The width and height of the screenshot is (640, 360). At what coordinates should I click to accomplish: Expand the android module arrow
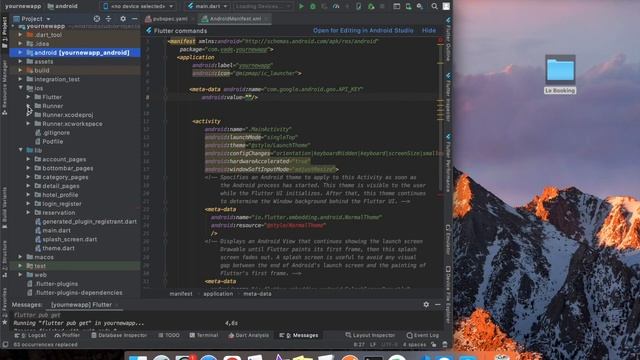click(x=20, y=53)
